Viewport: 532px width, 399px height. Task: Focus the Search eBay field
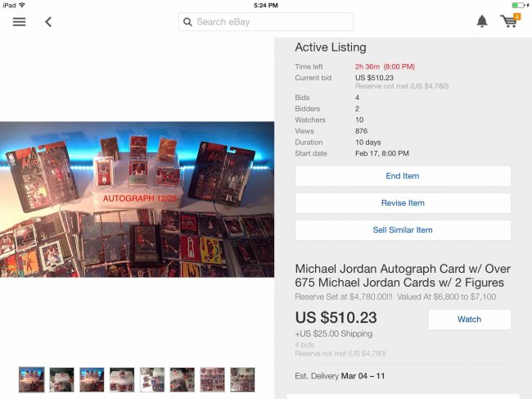266,22
